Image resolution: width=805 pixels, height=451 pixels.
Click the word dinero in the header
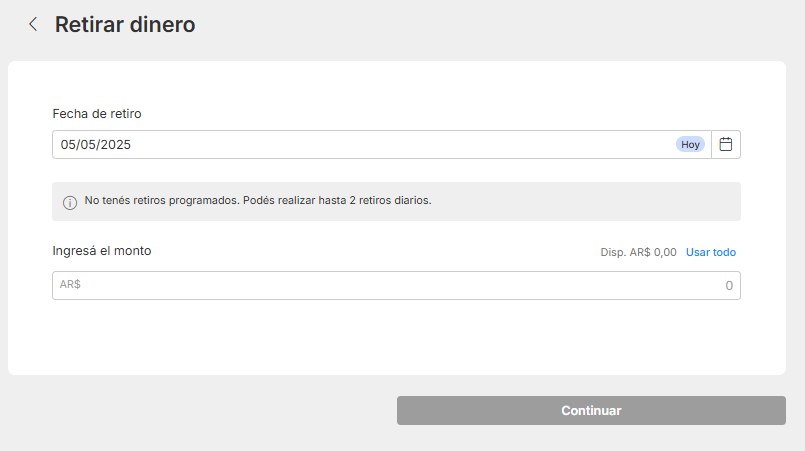coord(163,25)
